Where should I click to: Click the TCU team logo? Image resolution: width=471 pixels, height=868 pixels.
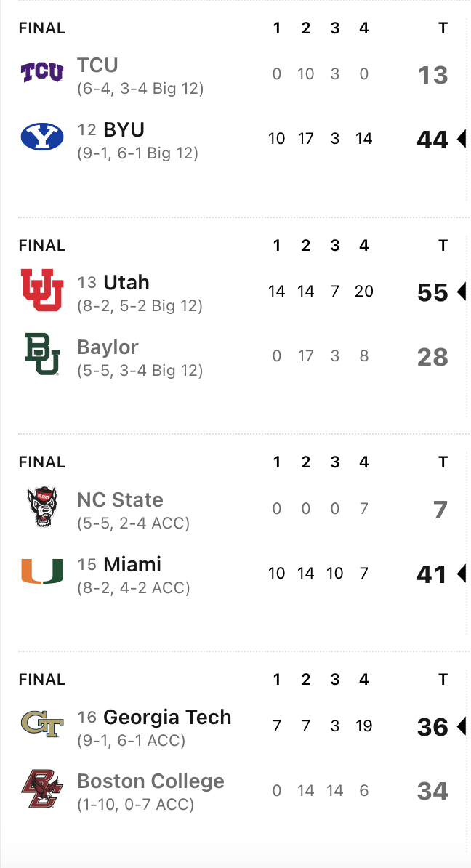click(x=41, y=73)
